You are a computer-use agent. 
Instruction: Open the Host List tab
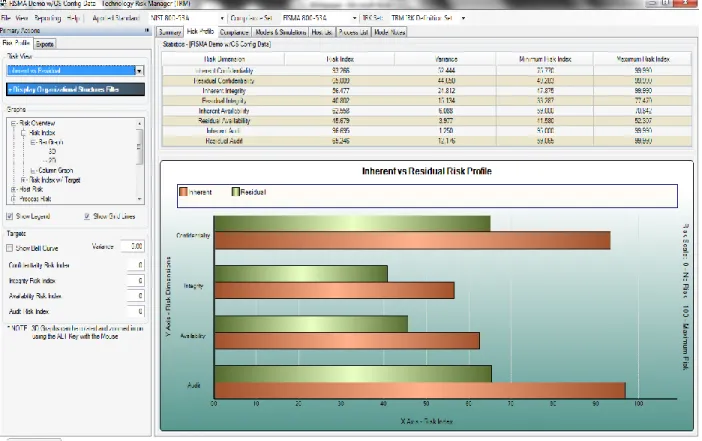click(x=321, y=32)
